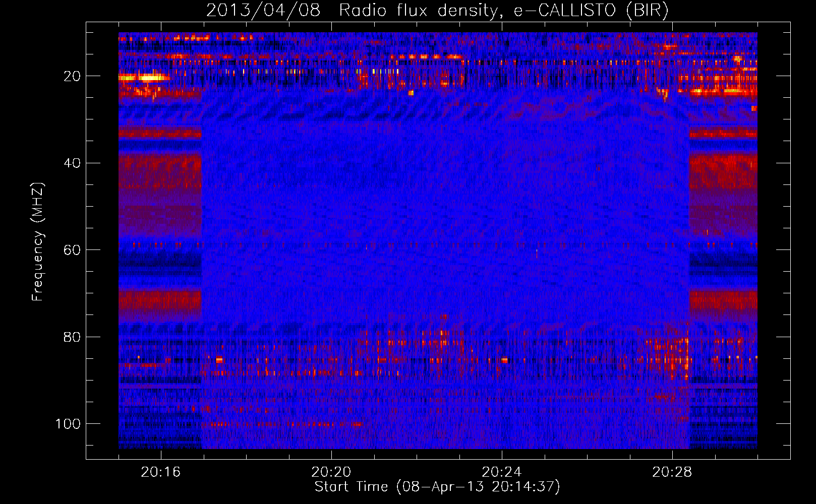Click the 'Start Time (08-Apr-13 20:14:37)' label
This screenshot has height=504, width=816.
(x=437, y=487)
